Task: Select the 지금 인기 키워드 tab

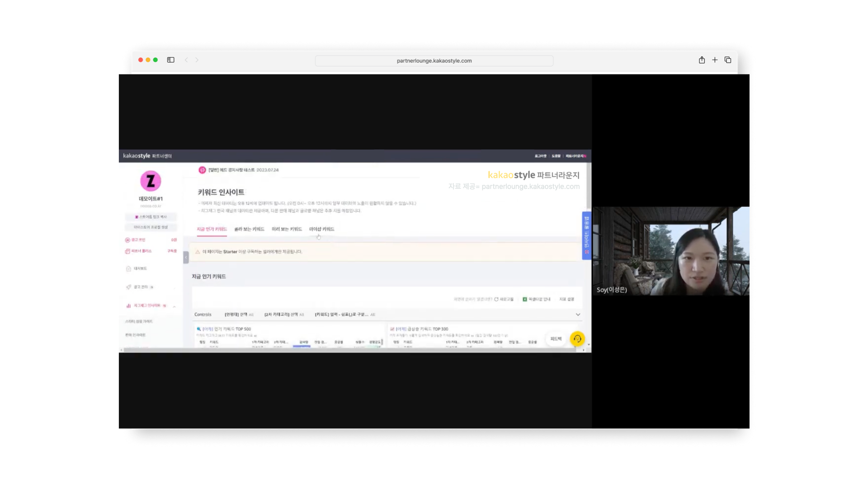Action: click(212, 229)
